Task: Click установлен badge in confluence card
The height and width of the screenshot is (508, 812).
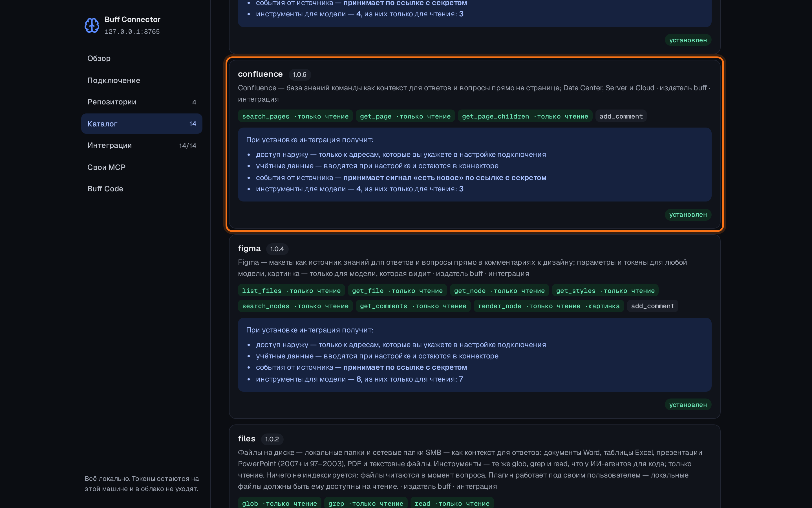Action: coord(688,215)
